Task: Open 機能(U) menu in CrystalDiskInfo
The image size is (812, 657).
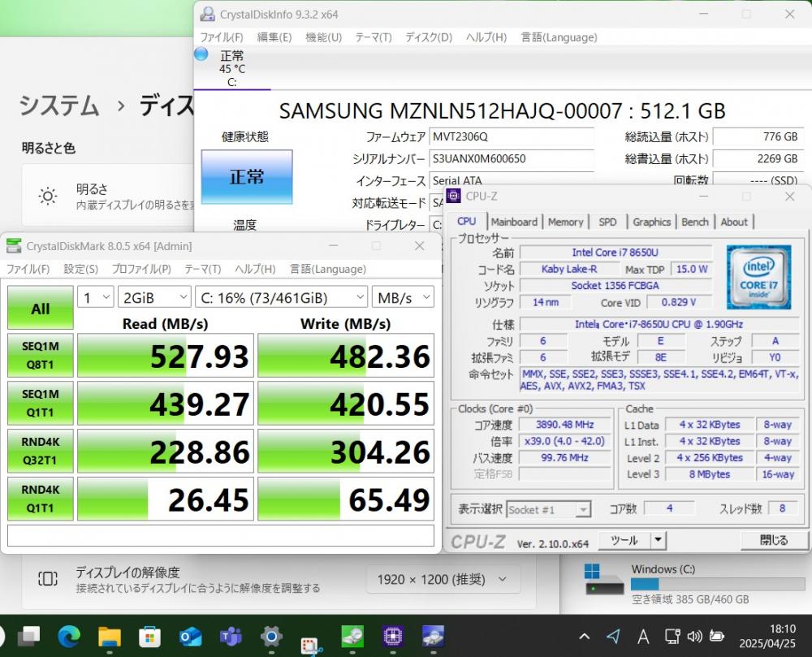Action: pos(324,37)
